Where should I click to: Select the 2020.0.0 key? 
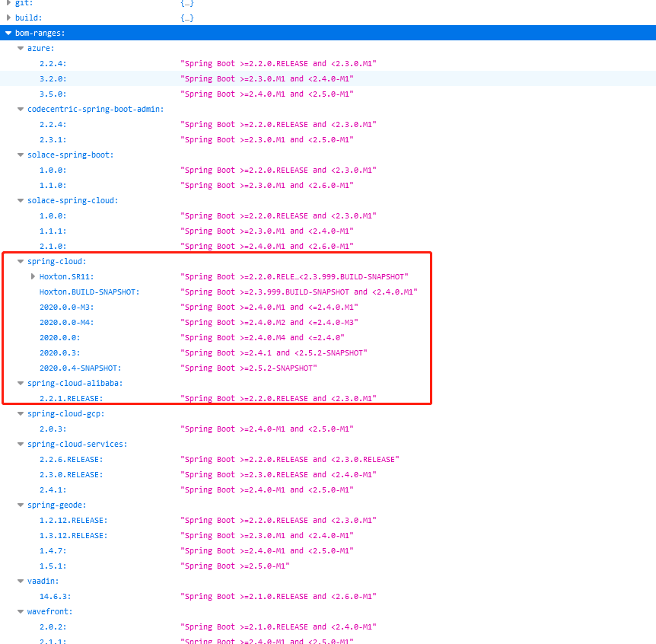point(59,338)
